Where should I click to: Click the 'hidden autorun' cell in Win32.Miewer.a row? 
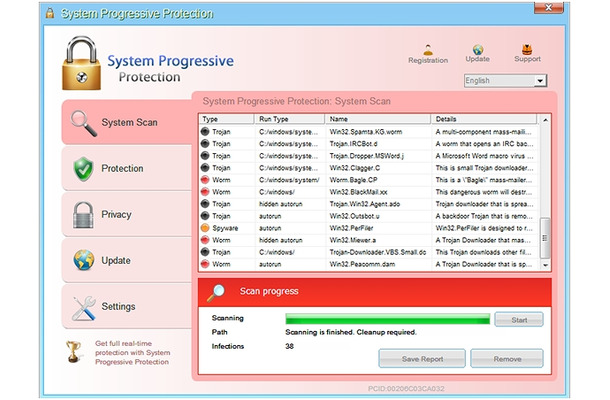[x=280, y=240]
